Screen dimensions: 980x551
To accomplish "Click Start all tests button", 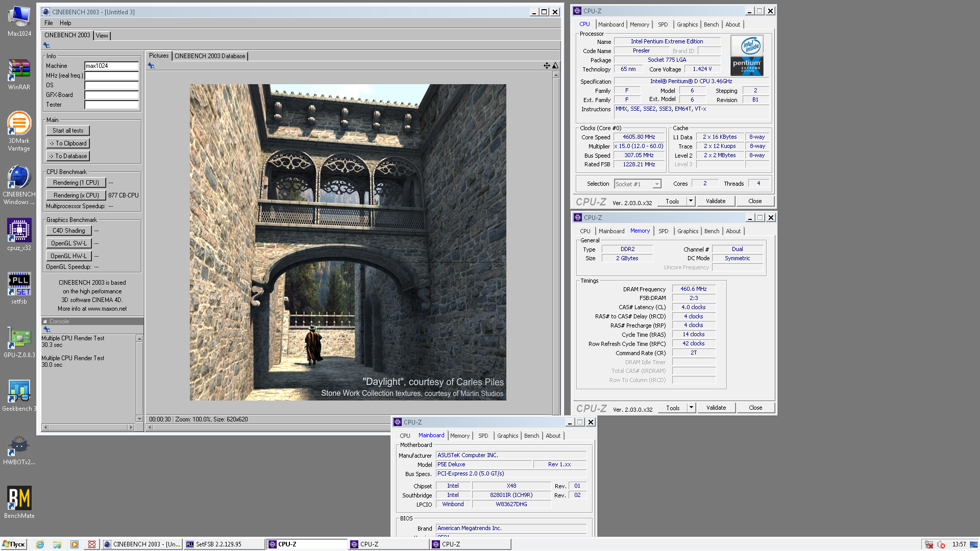I will [68, 131].
